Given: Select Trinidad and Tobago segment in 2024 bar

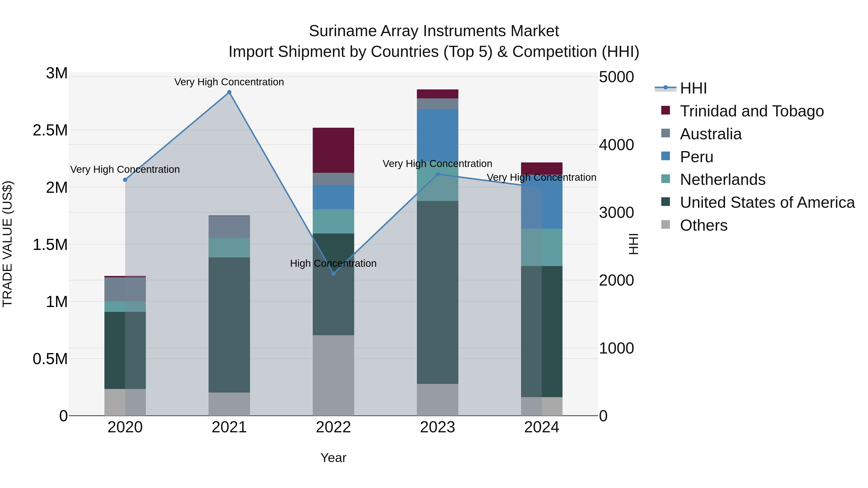Looking at the screenshot, I should (542, 168).
